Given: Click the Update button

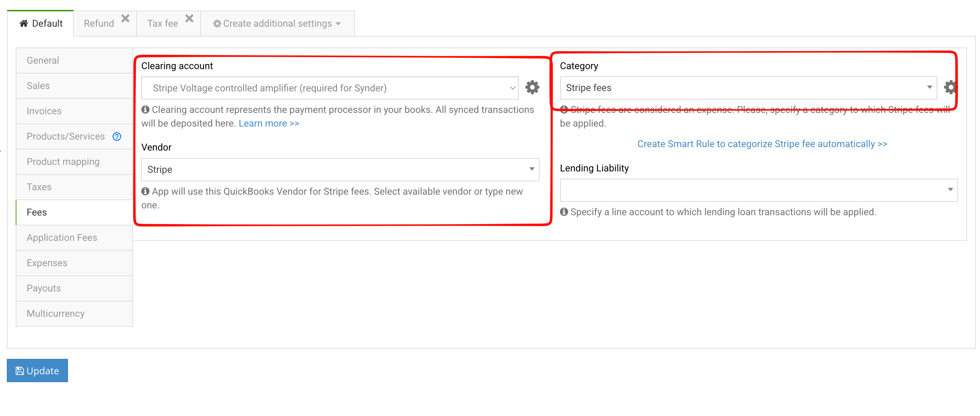Looking at the screenshot, I should [x=37, y=370].
